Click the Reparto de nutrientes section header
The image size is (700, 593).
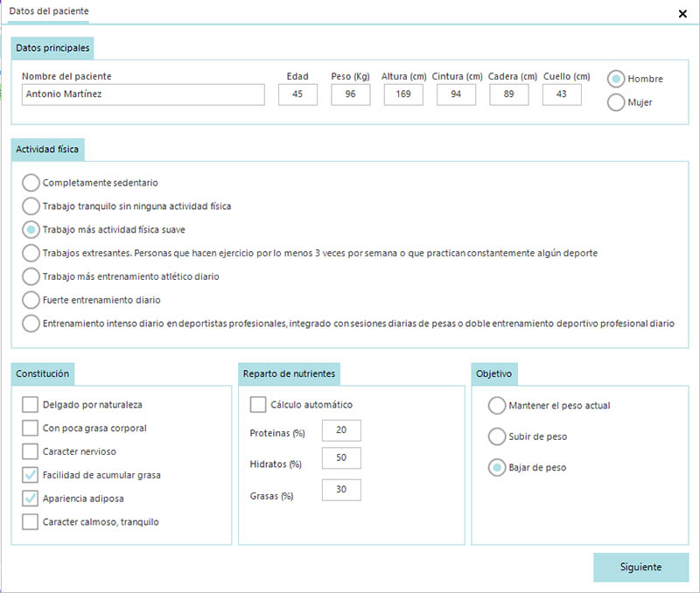tap(289, 374)
